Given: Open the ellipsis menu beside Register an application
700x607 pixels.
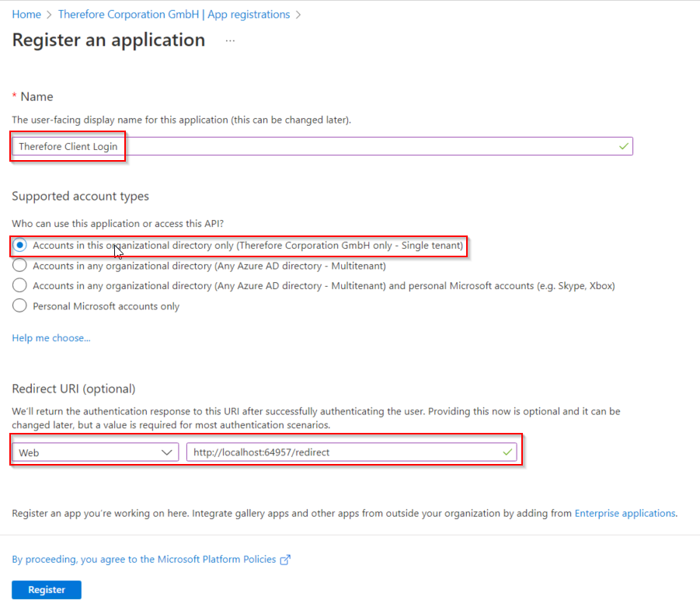Looking at the screenshot, I should (230, 40).
